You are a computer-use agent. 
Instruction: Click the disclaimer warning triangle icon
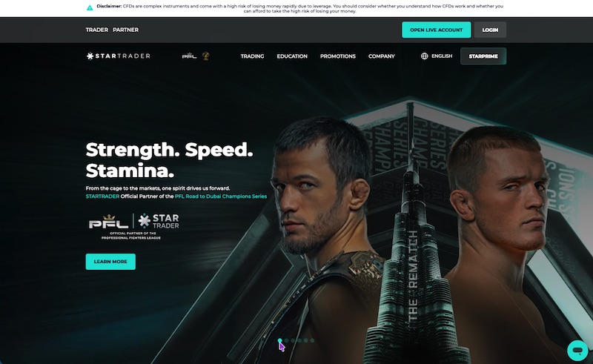(x=90, y=7)
